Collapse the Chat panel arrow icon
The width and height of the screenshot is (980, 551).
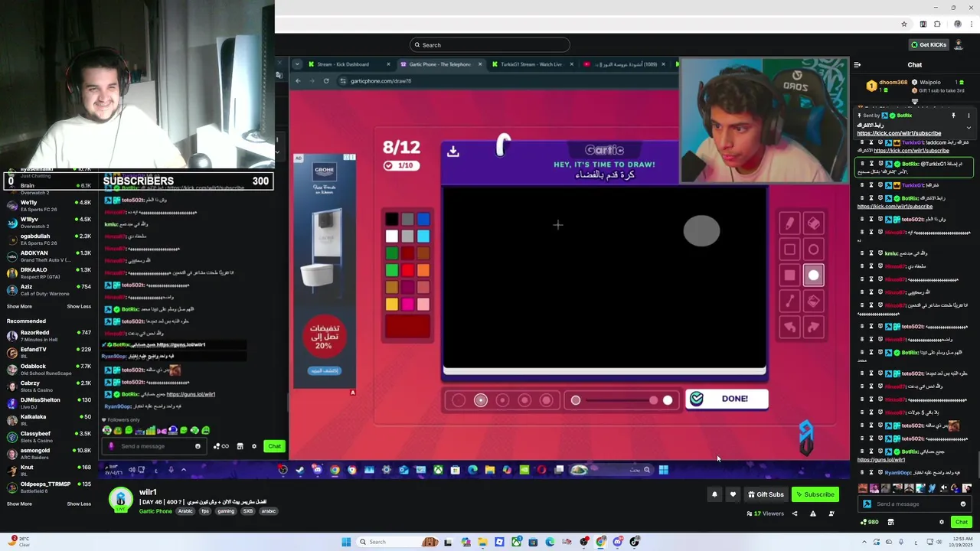pyautogui.click(x=857, y=65)
